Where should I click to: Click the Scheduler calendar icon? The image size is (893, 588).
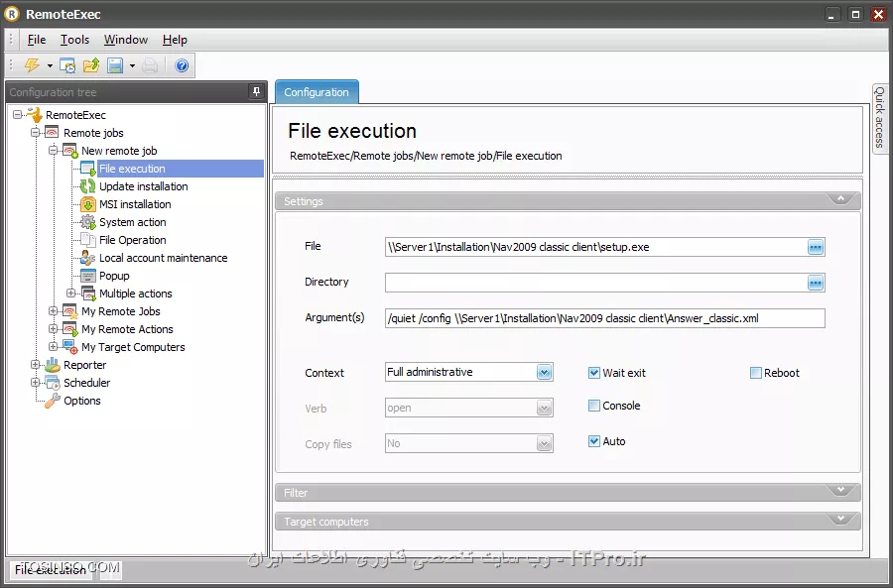pos(53,383)
